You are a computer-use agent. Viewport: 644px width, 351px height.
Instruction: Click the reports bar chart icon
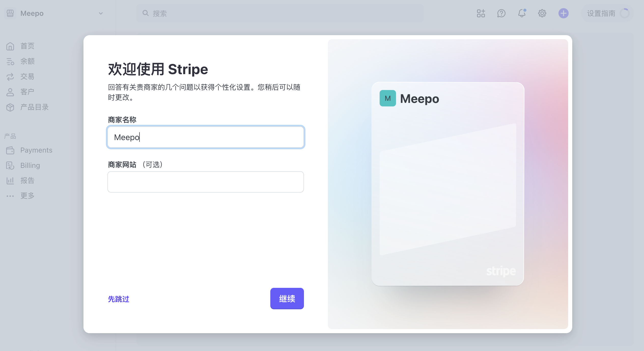10,181
